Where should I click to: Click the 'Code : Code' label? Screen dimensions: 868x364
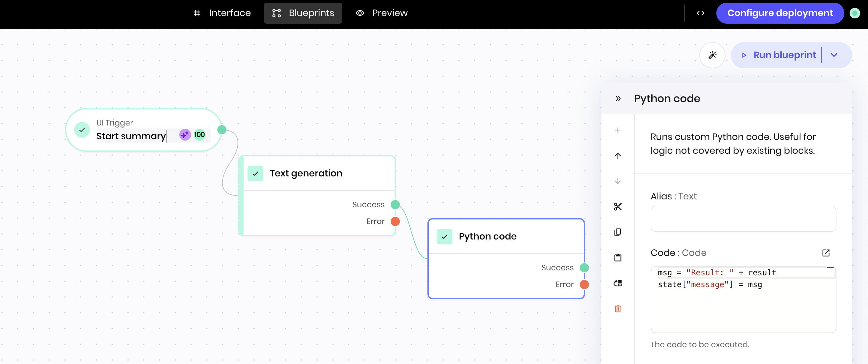[678, 253]
